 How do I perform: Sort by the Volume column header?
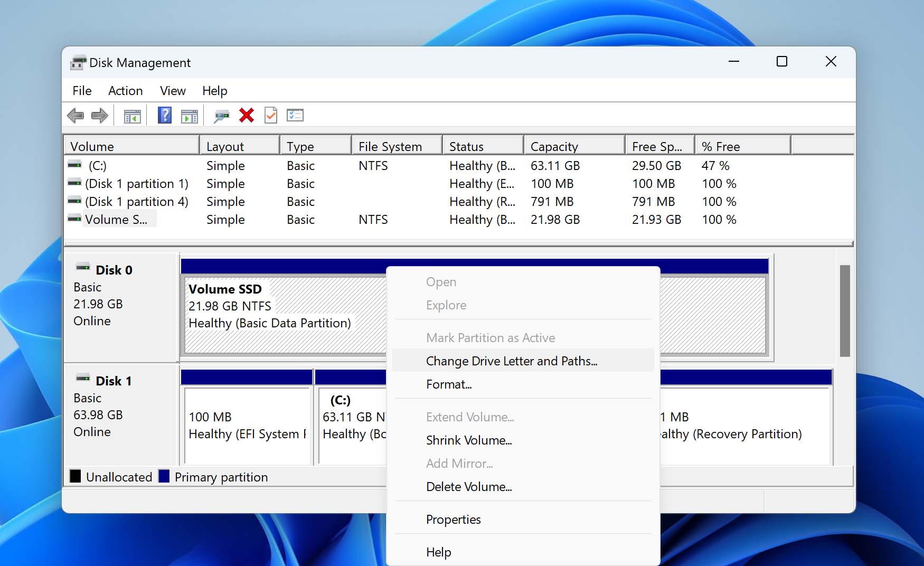pyautogui.click(x=131, y=146)
